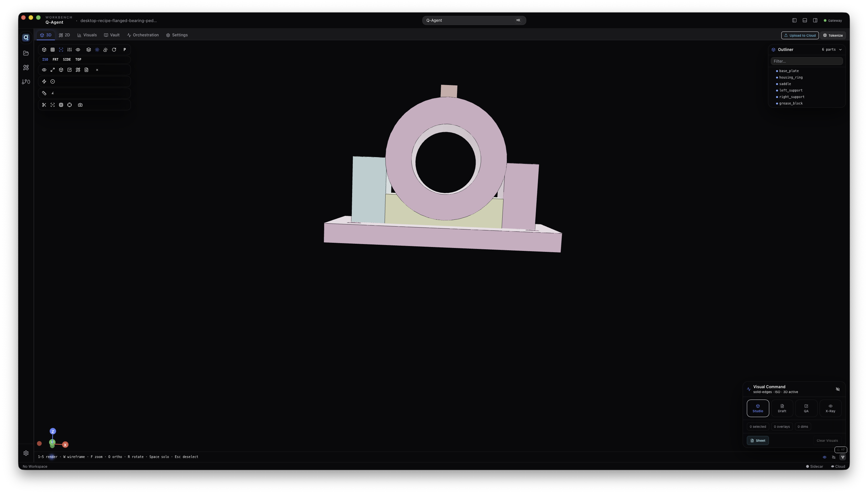Click the small x in the third toolbar row
The height and width of the screenshot is (494, 868).
(97, 70)
